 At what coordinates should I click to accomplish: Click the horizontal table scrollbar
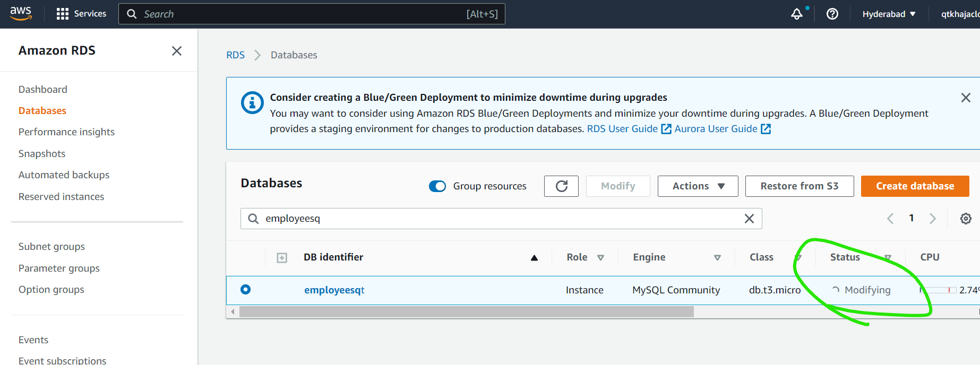tap(466, 312)
